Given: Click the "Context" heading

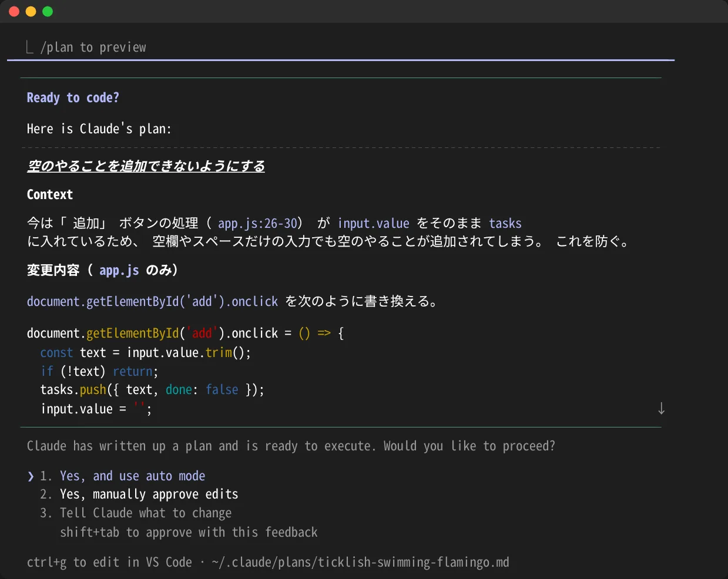Looking at the screenshot, I should [x=50, y=194].
